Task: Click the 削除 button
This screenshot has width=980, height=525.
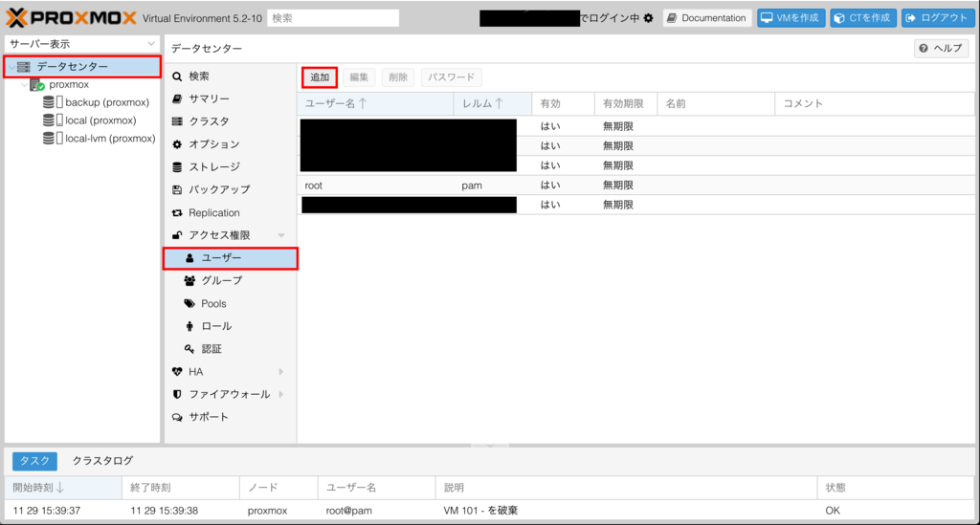Action: (x=398, y=77)
